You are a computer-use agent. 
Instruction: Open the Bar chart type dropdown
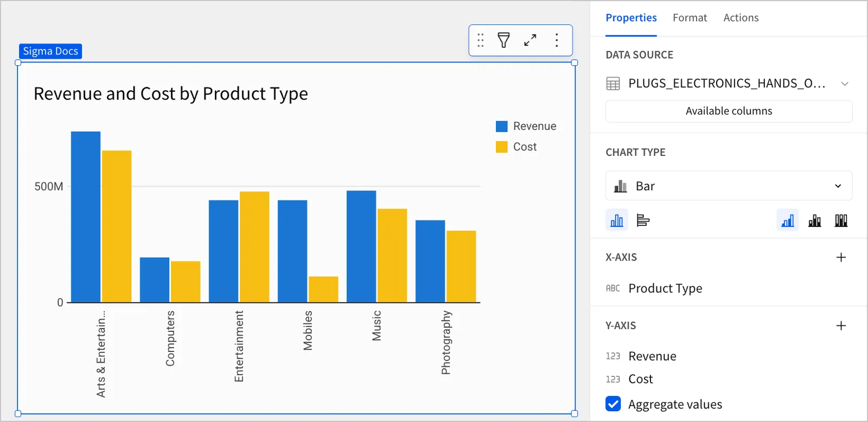coord(729,186)
